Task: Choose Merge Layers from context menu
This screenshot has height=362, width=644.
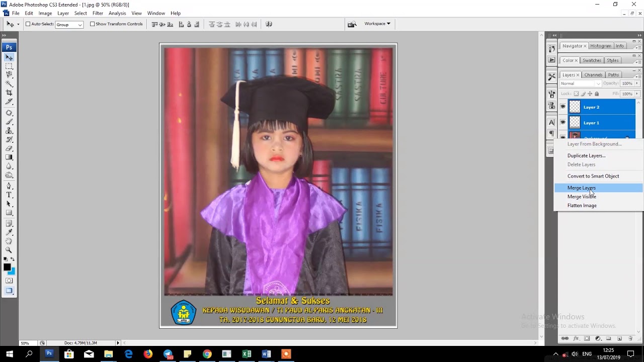Action: click(598, 188)
